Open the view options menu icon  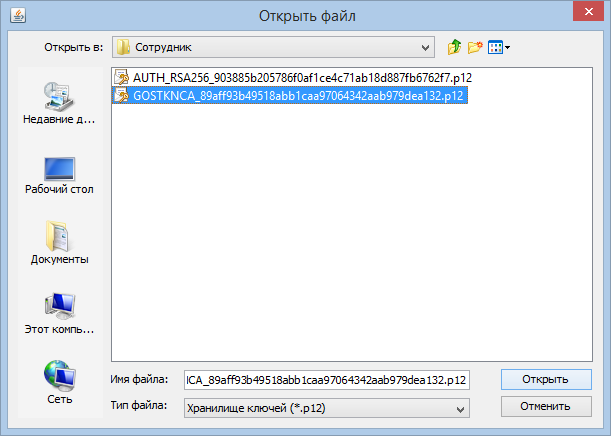coord(498,47)
